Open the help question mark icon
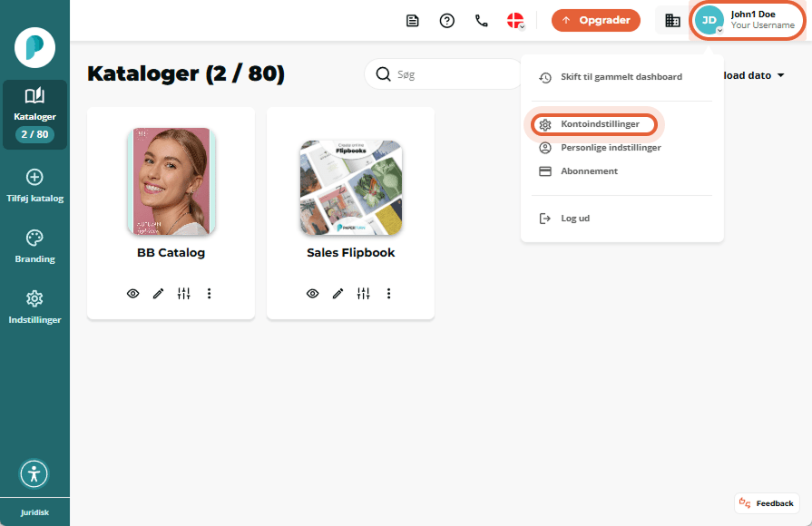The height and width of the screenshot is (526, 812). pyautogui.click(x=447, y=21)
